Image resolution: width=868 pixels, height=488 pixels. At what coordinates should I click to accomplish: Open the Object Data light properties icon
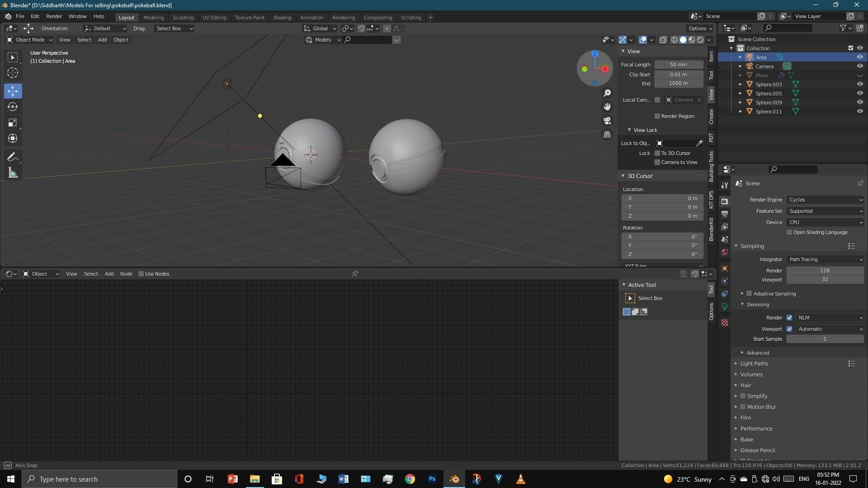tap(725, 306)
